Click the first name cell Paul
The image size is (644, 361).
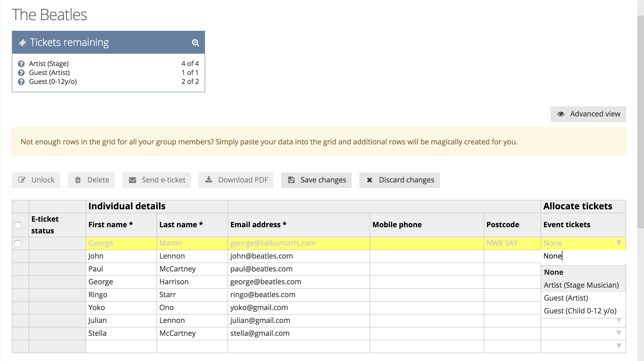[x=121, y=269]
